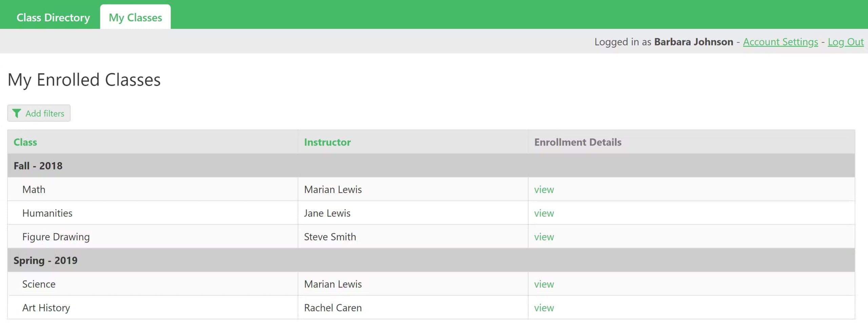View enrollment details for Science
Image resolution: width=868 pixels, height=328 pixels.
[544, 284]
